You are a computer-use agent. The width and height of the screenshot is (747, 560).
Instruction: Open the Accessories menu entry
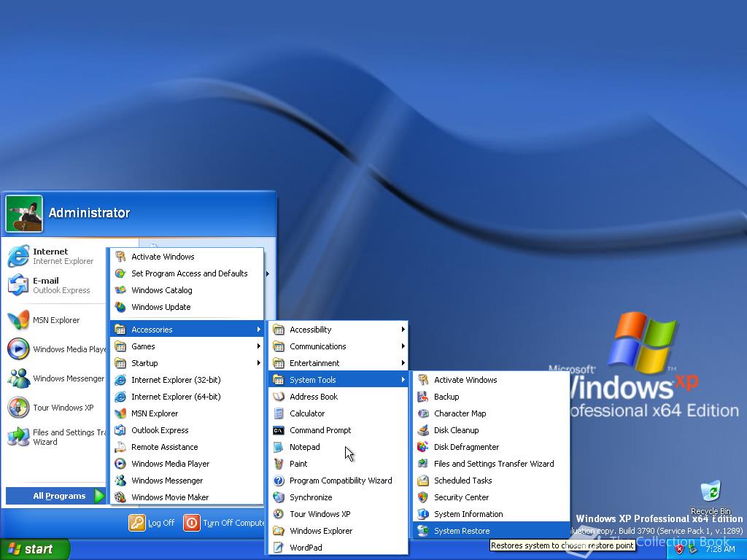tap(152, 329)
